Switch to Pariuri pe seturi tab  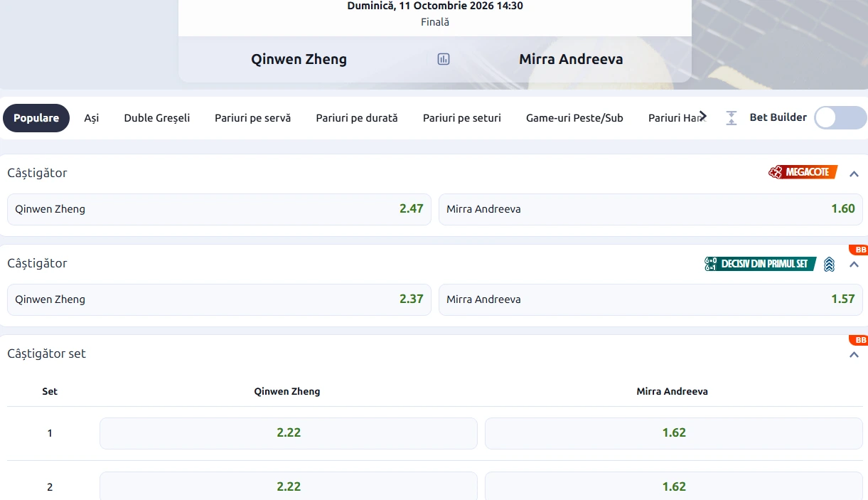tap(462, 118)
